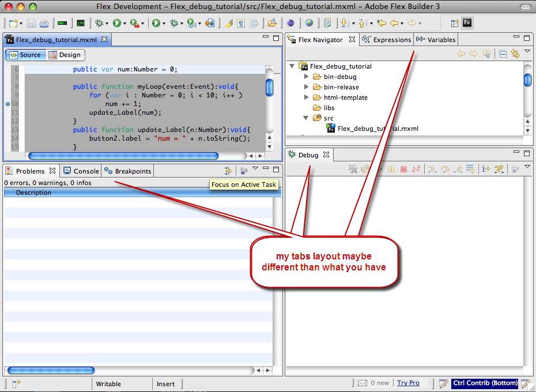Open the Debug panel view menu arrow

pos(526,167)
